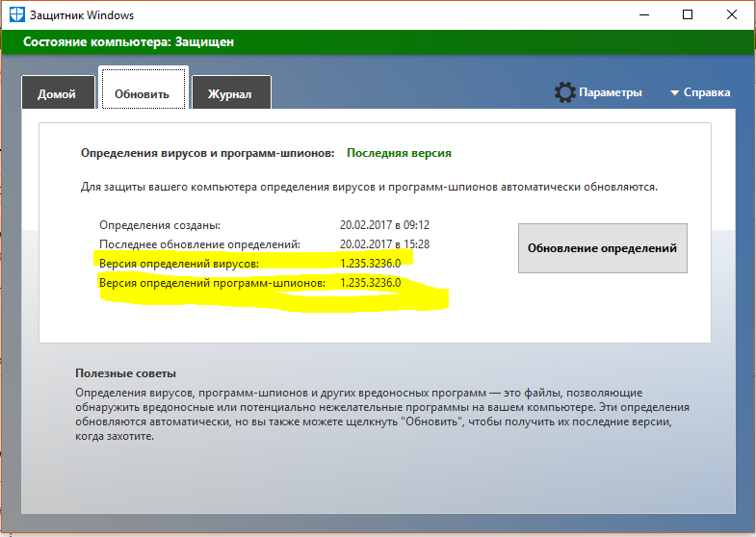Click the Параметры text link
Viewport: 756px width, 537px height.
[610, 92]
